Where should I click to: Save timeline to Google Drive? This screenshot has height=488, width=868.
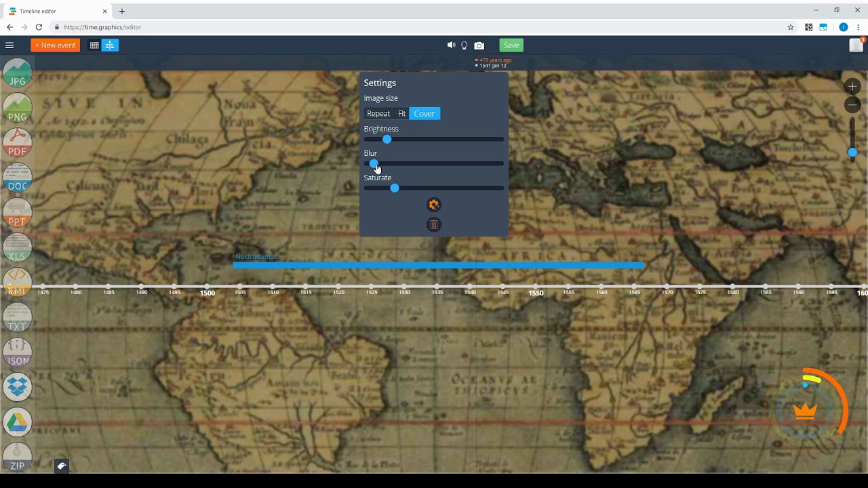coord(18,422)
